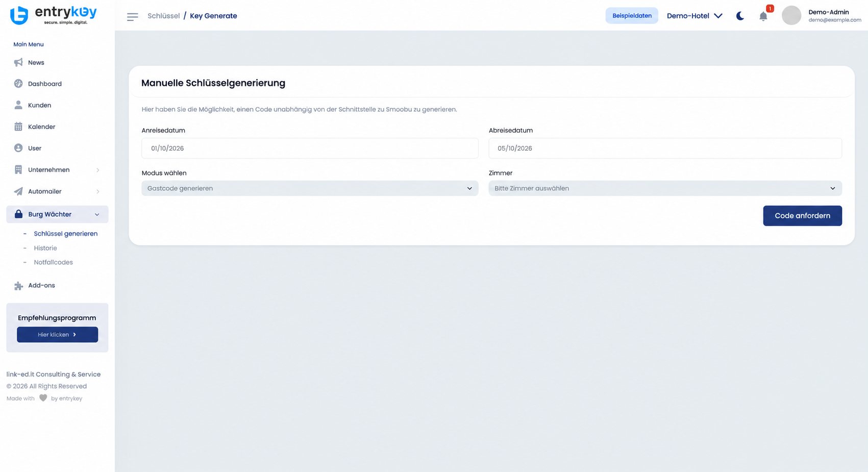Open the Demo-Admin profile avatar
The width and height of the screenshot is (868, 472).
791,15
